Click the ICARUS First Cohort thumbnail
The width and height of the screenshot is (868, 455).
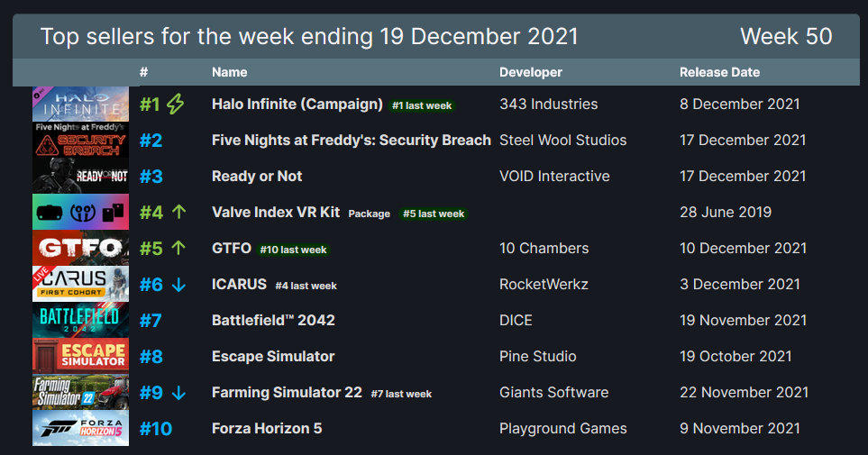(80, 284)
